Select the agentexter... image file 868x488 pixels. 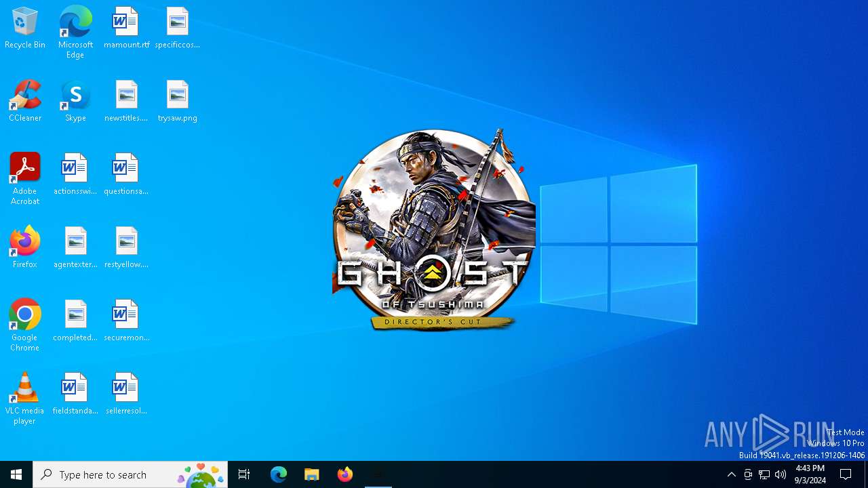[75, 248]
